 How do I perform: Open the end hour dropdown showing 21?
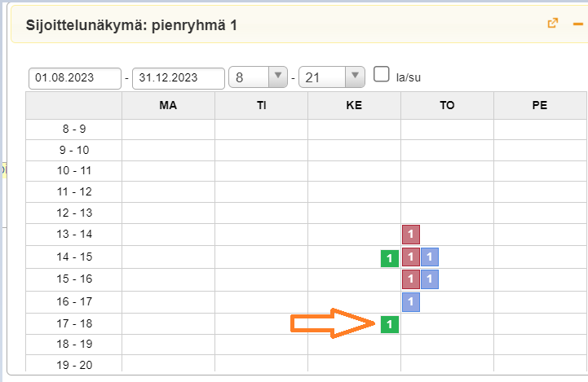331,77
